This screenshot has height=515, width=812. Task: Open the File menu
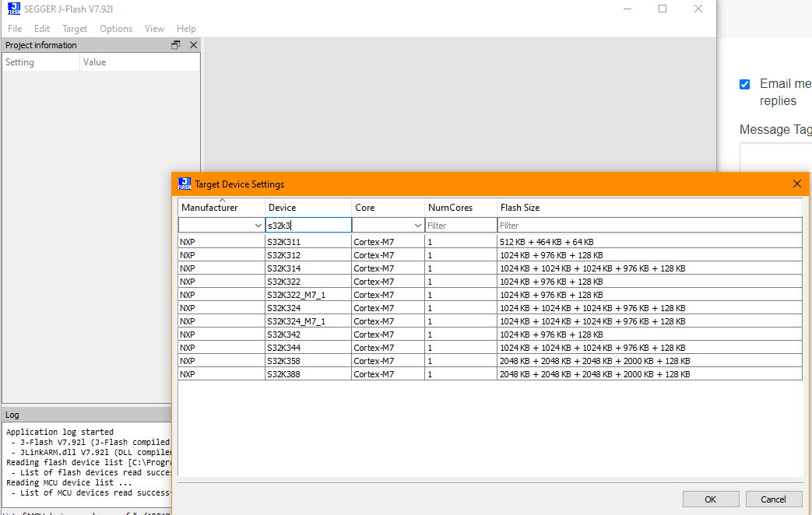[14, 28]
